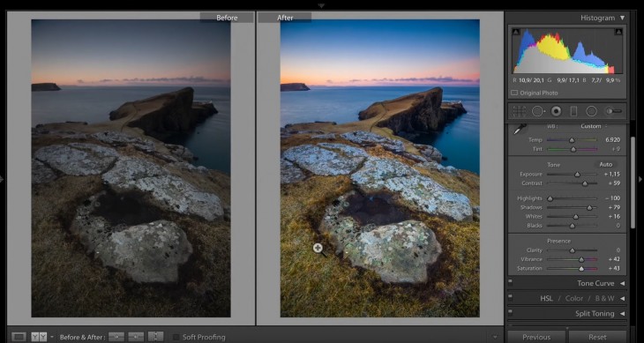644x343 pixels.
Task: Click the Before label tab
Action: (x=227, y=18)
